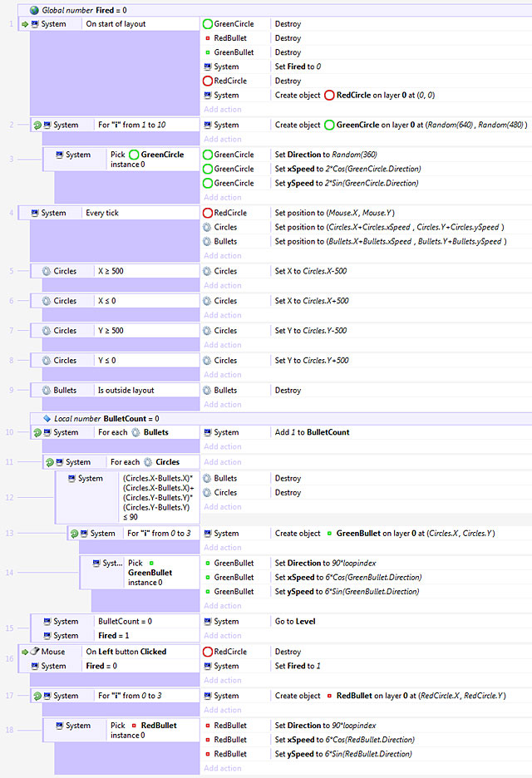This screenshot has width=532, height=778.
Task: Click the diamond icon beside Local number BulletCount
Action: click(x=47, y=418)
